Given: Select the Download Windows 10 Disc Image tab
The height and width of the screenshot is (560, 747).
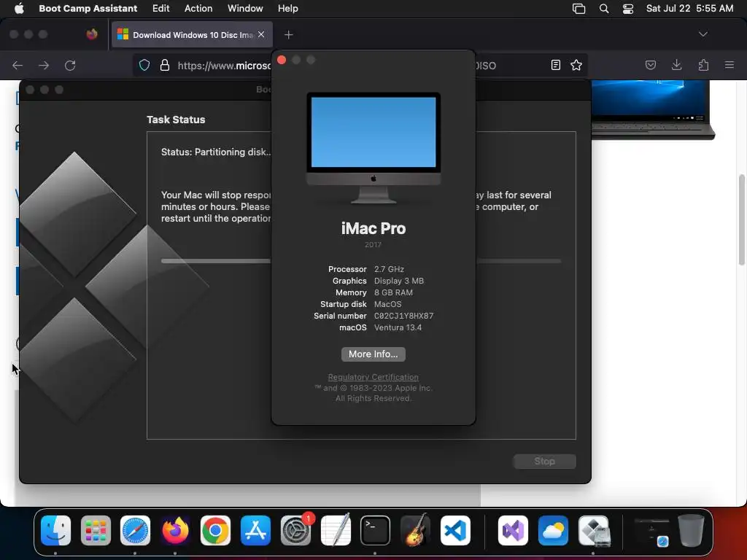Looking at the screenshot, I should pos(192,35).
